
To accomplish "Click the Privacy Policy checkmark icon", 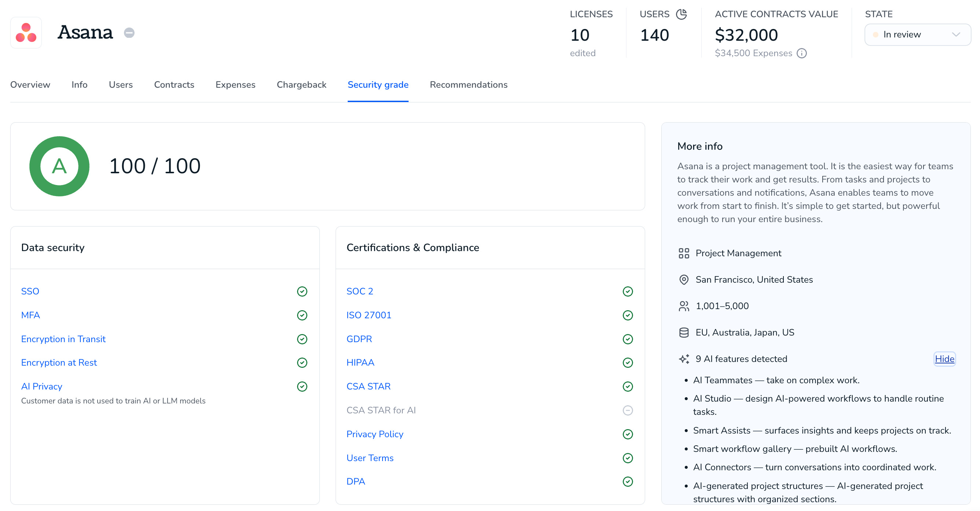I will pos(628,435).
